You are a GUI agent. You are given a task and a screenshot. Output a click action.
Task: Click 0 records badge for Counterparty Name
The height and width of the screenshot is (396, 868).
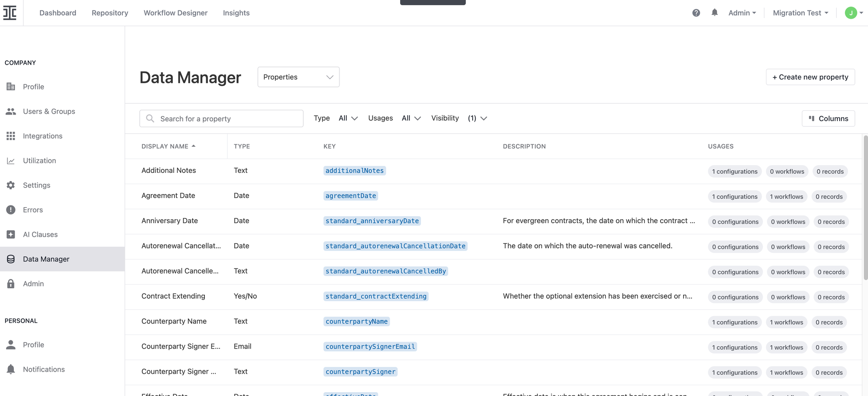pos(829,322)
